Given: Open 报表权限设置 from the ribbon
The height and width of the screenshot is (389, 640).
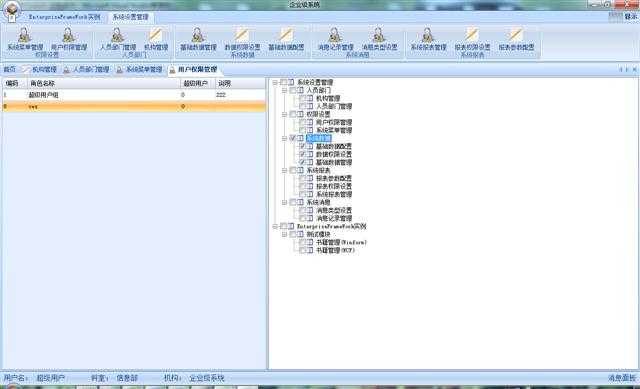Looking at the screenshot, I should point(472,38).
